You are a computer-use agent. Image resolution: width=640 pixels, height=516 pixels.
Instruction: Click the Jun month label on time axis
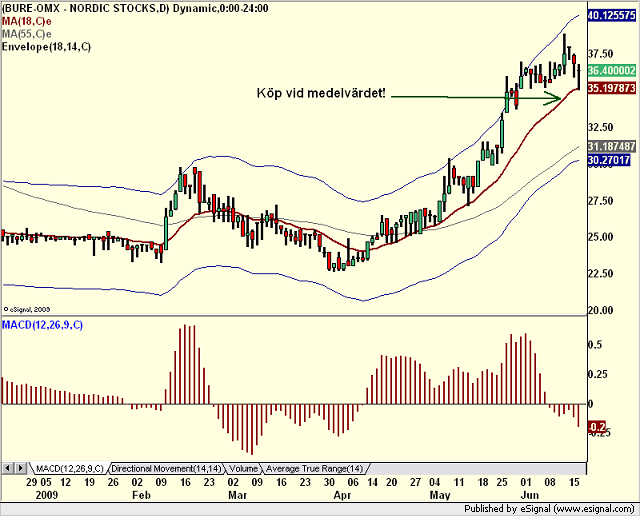click(x=529, y=495)
